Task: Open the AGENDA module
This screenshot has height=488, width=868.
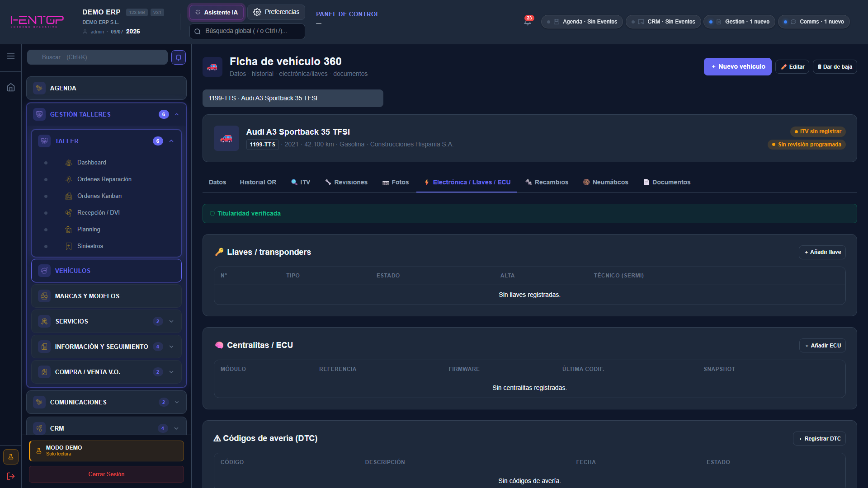Action: 106,88
